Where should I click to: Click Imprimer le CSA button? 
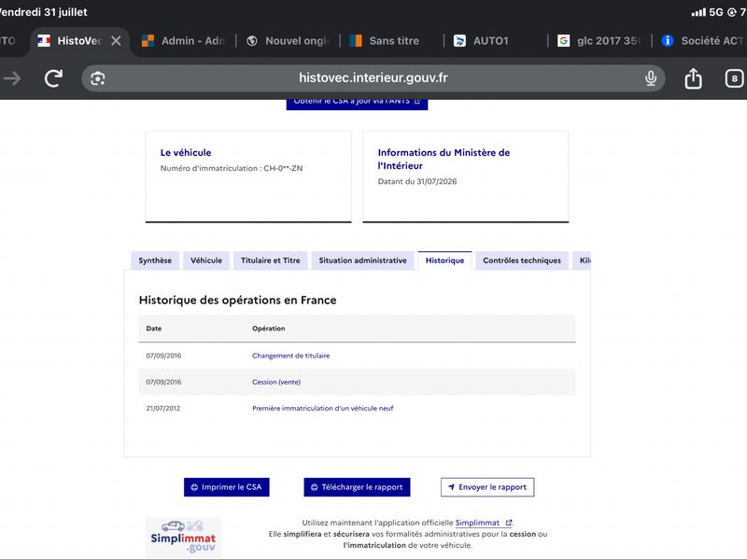click(x=227, y=487)
